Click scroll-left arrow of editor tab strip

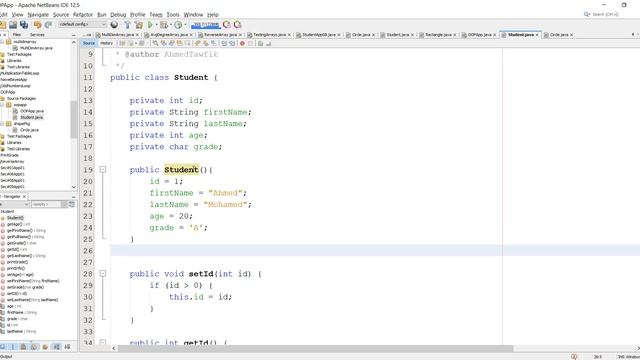coord(633,35)
